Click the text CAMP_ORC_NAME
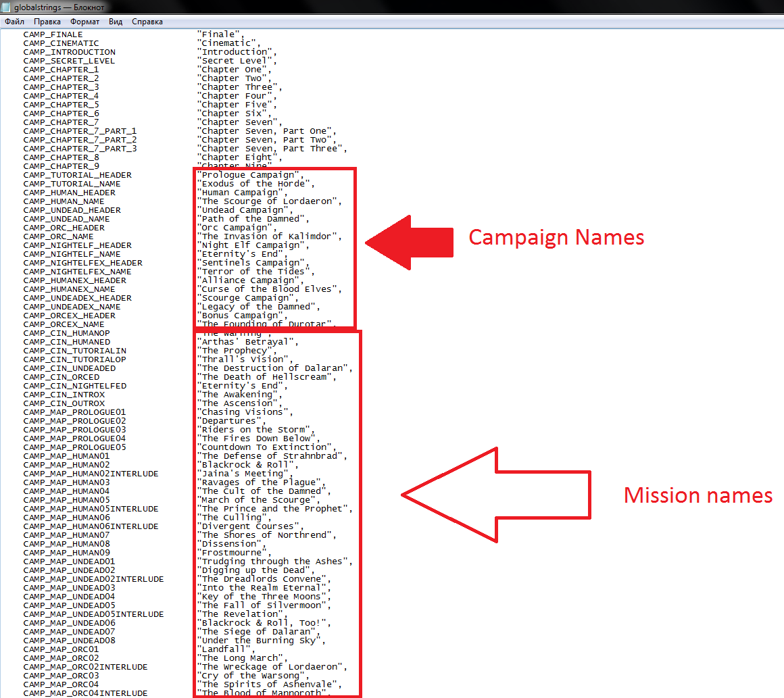 point(58,236)
